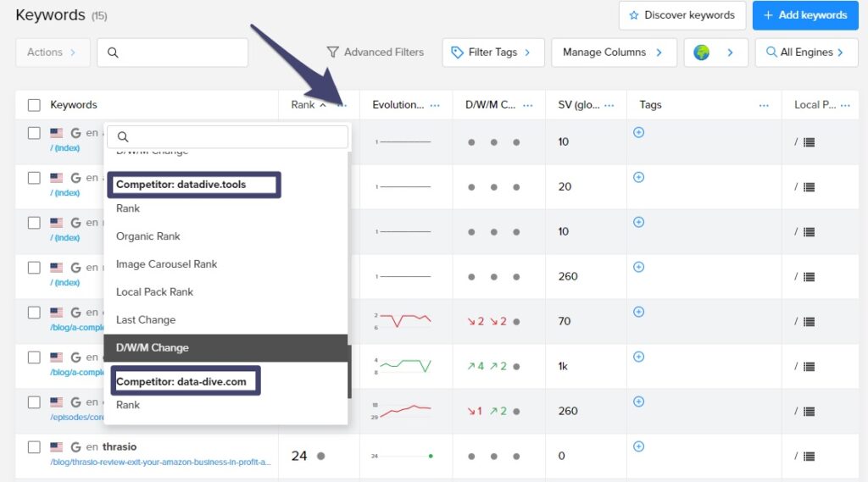
Task: Add tag in the thrasio row
Action: (639, 446)
